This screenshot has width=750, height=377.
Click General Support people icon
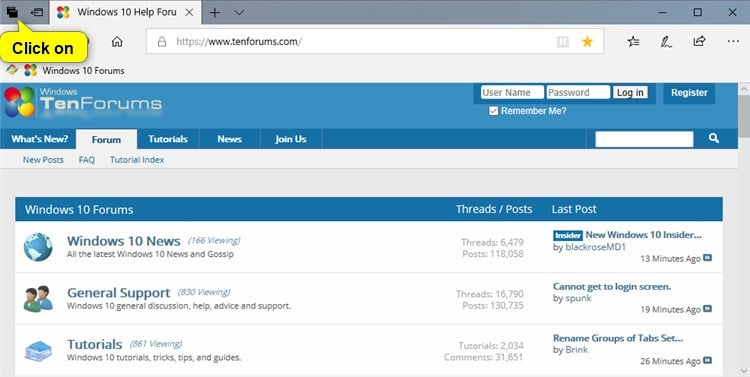38,299
